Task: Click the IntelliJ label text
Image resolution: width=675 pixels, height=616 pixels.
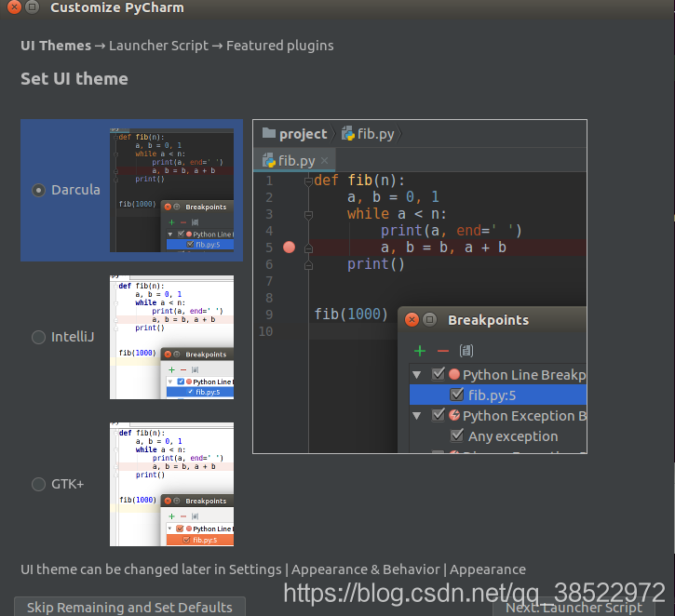Action: [x=73, y=337]
